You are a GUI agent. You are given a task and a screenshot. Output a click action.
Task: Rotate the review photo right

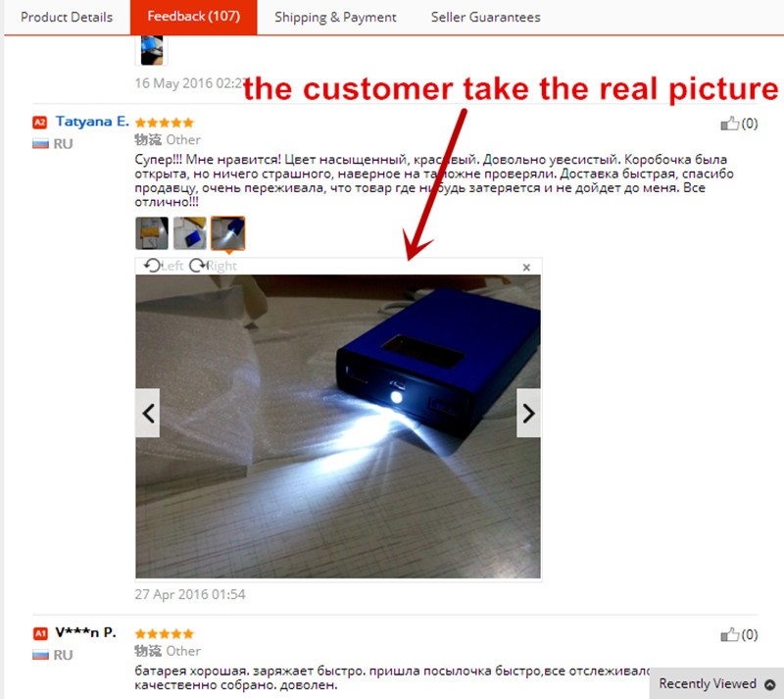click(x=213, y=266)
